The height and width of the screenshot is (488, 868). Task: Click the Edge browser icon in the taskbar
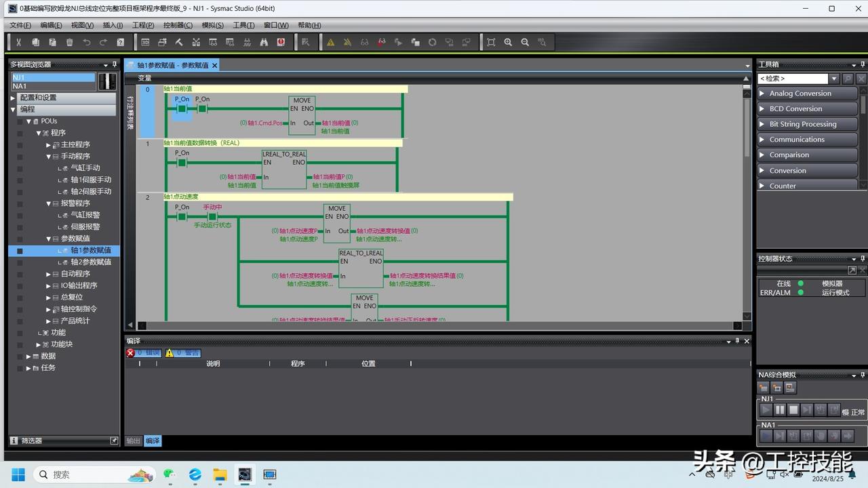[195, 474]
